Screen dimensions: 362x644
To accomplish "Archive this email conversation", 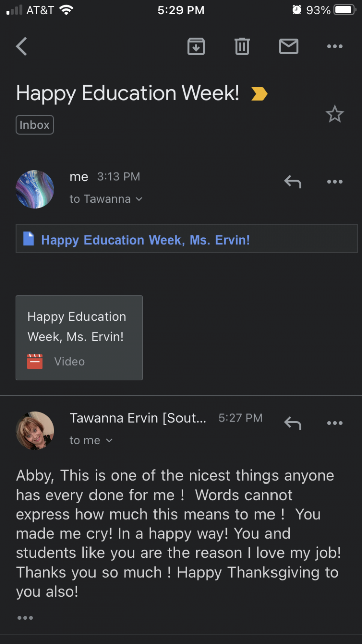I will pyautogui.click(x=196, y=47).
